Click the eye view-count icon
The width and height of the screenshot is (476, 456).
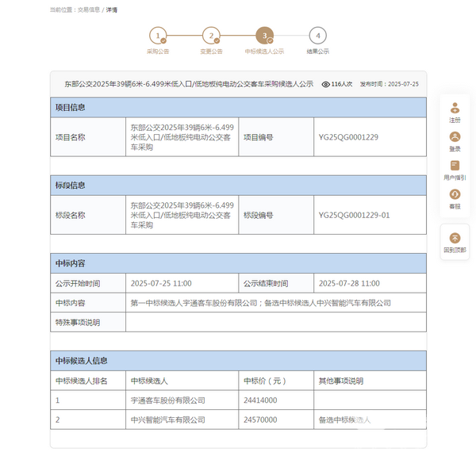click(x=325, y=83)
